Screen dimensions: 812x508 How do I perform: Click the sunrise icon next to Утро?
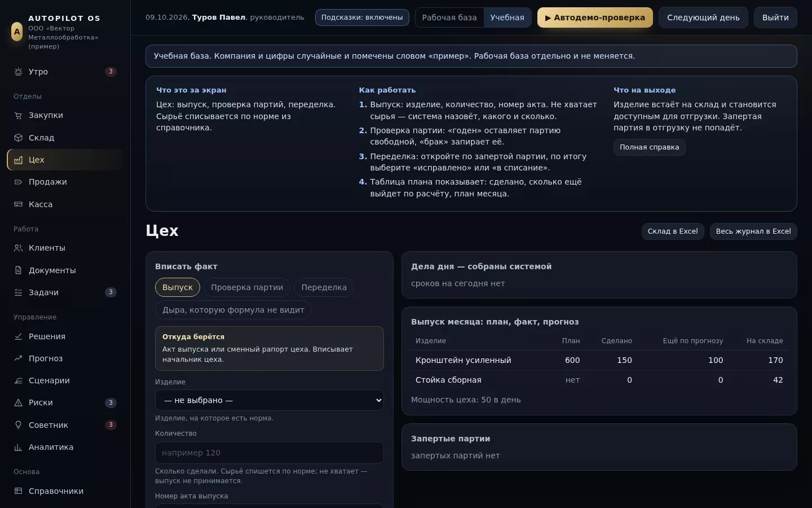click(x=18, y=72)
